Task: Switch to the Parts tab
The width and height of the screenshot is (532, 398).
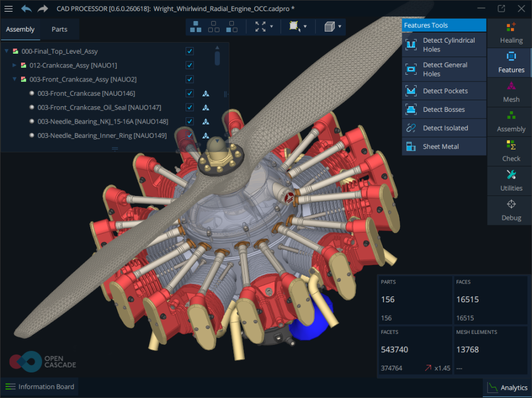Action: coord(59,29)
